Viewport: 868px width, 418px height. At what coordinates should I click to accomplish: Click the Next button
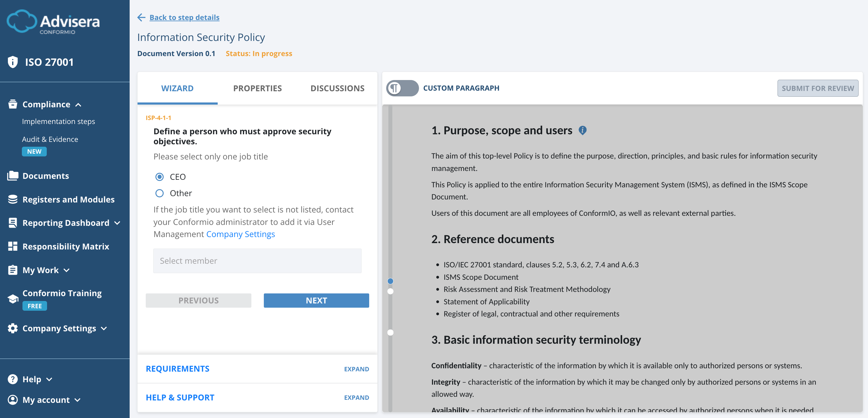pos(316,300)
